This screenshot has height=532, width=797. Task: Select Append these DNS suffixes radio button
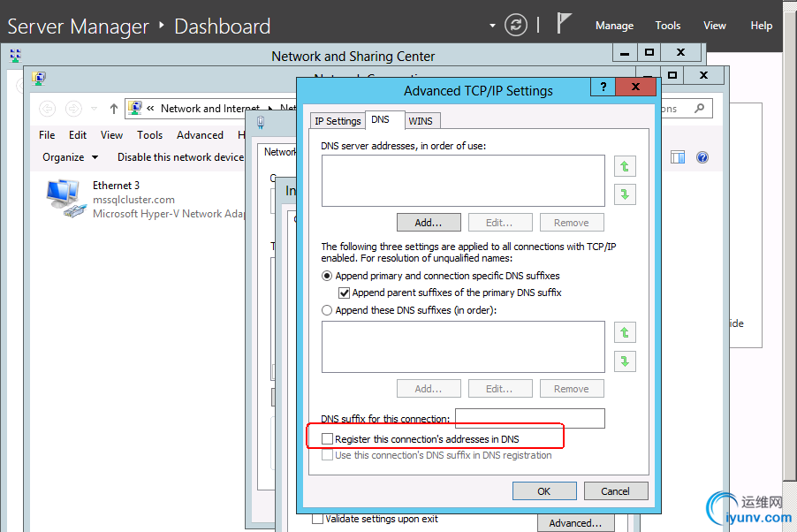(327, 310)
